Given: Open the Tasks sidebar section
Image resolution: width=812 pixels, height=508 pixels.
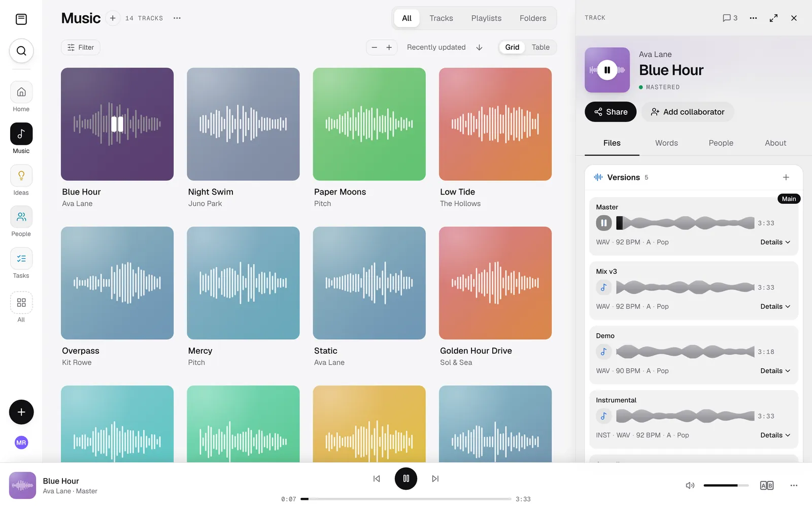Looking at the screenshot, I should click(21, 263).
